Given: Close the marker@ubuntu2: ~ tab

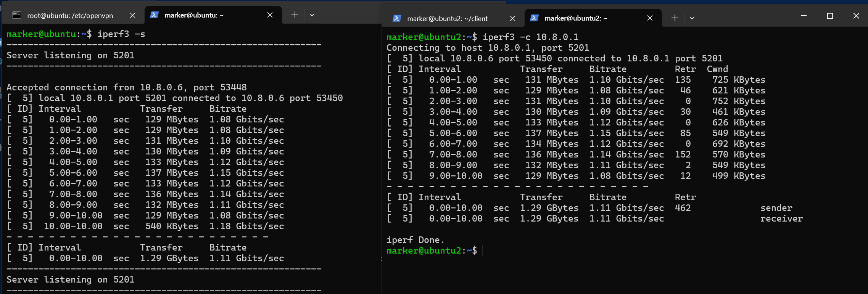Looking at the screenshot, I should click(650, 18).
